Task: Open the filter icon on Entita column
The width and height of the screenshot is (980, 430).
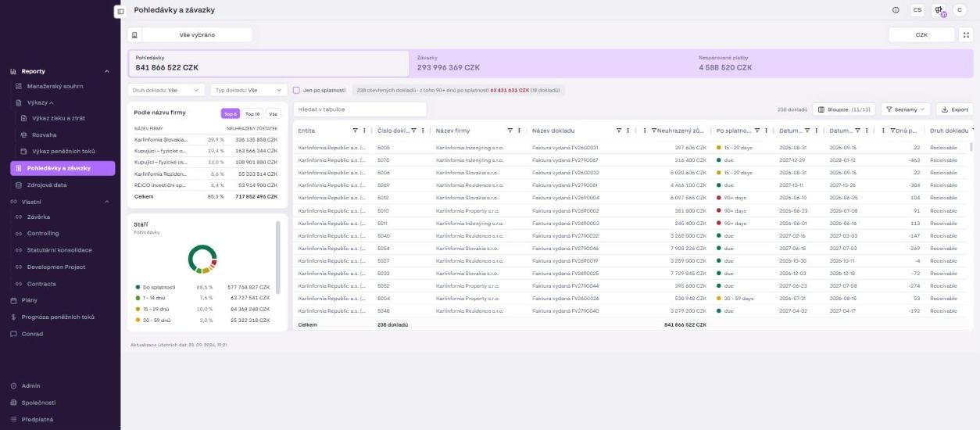Action: [x=356, y=131]
